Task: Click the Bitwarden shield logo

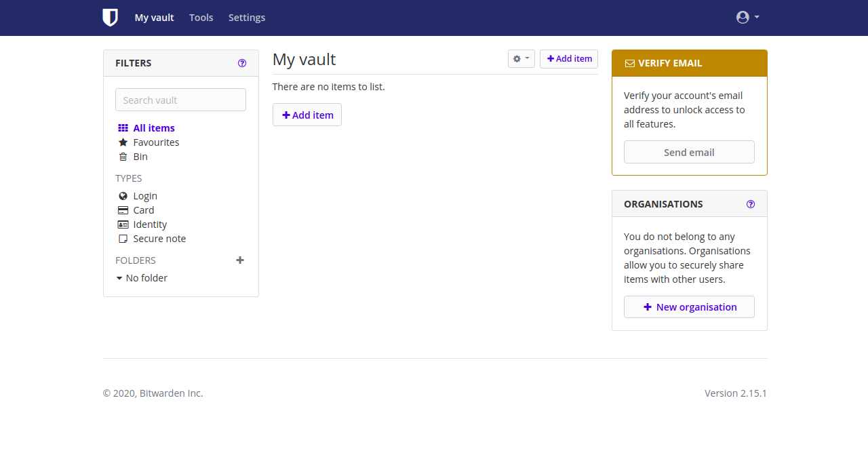Action: coord(110,18)
